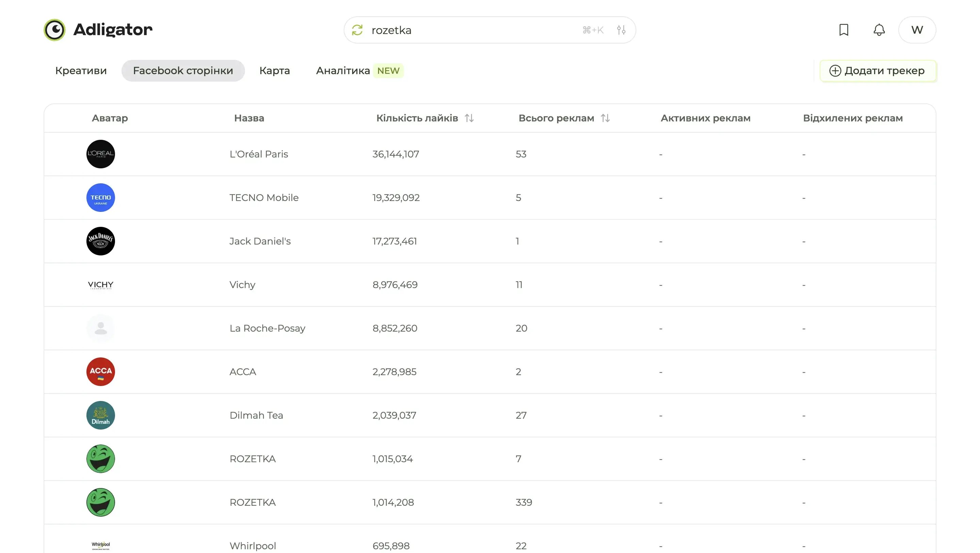Click the Кількість лайків column header
The height and width of the screenshot is (553, 980).
click(417, 118)
